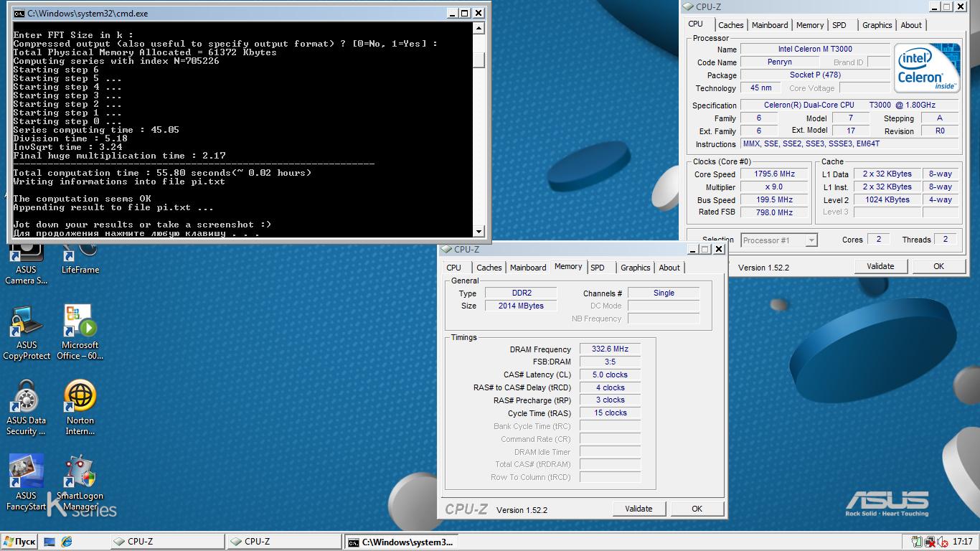This screenshot has width=980, height=551.
Task: Click Validate in top-right CPU-Z window
Action: 880,266
